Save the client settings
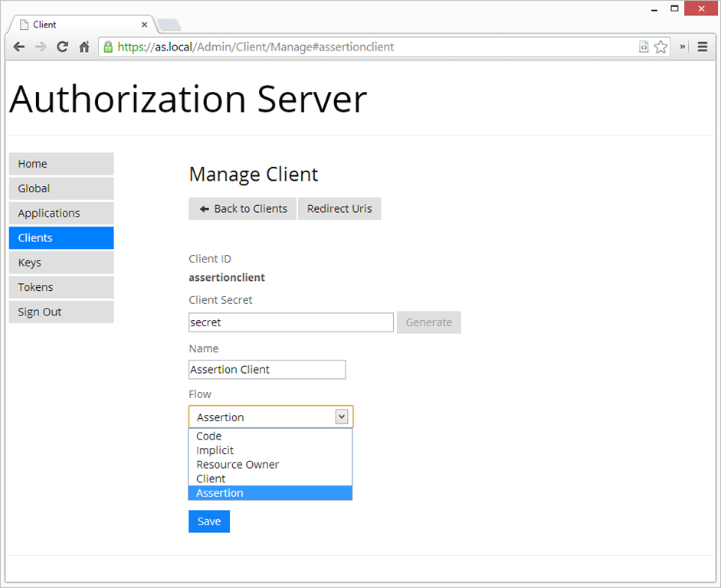 (209, 521)
